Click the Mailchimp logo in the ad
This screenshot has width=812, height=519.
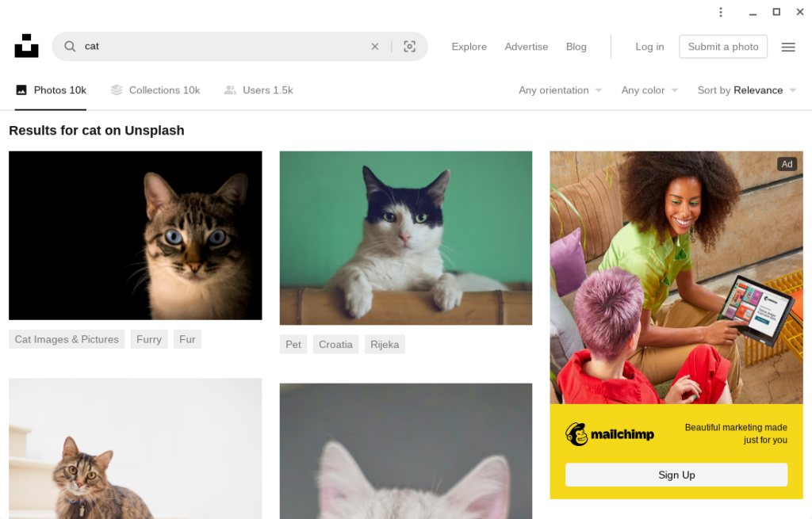[x=610, y=434]
